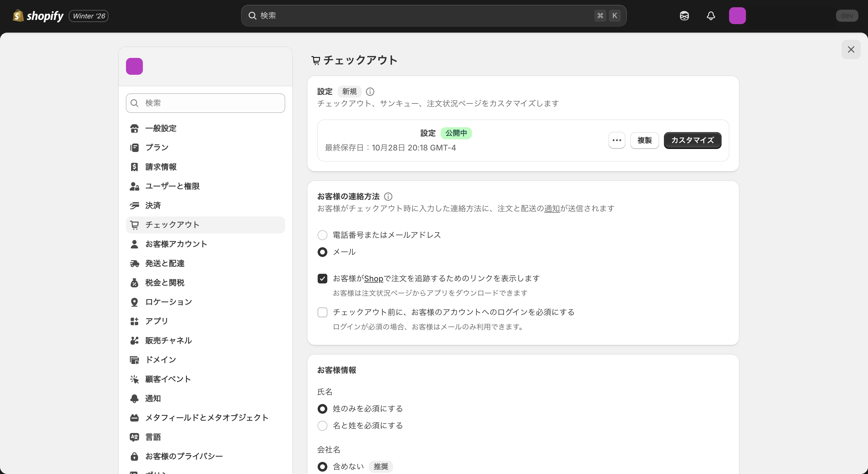Open the お客様の連絡方法 info popover
Image resolution: width=868 pixels, height=474 pixels.
click(x=388, y=197)
